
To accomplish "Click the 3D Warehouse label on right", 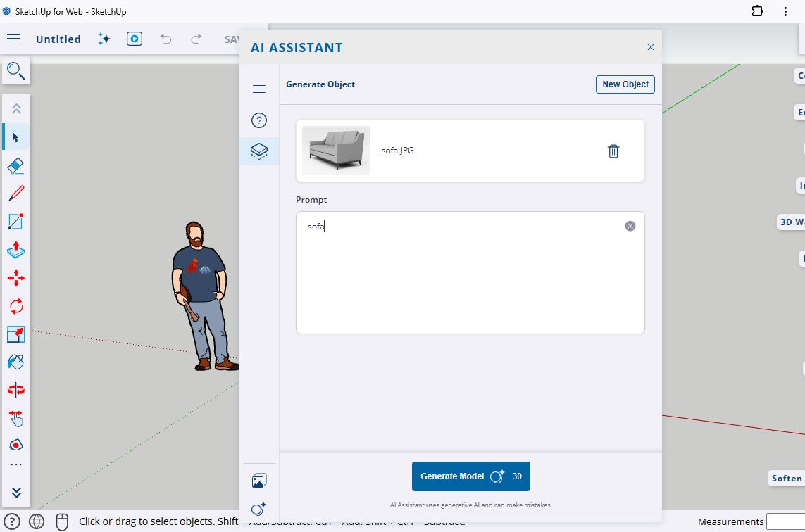I will (792, 222).
